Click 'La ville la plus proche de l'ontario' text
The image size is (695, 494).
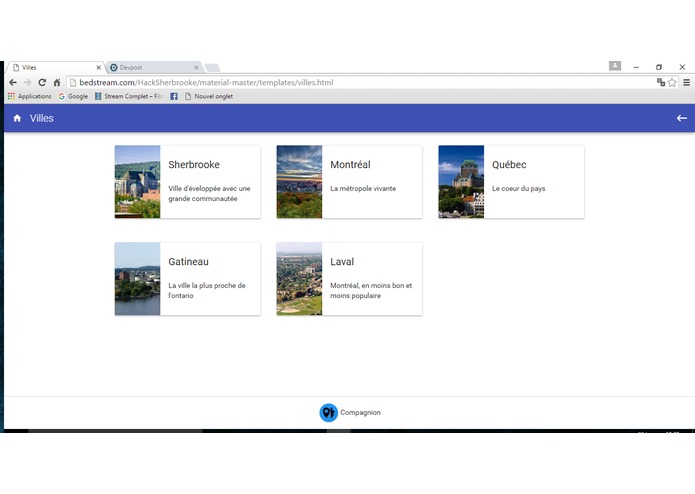[x=207, y=291]
